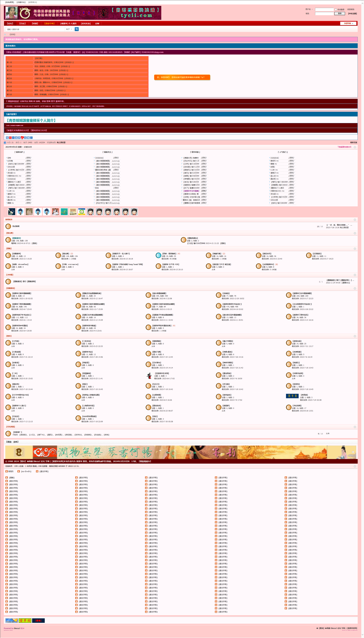Select the 【论坛纪念】 navigation tab
364x638 pixels.
tap(86, 24)
